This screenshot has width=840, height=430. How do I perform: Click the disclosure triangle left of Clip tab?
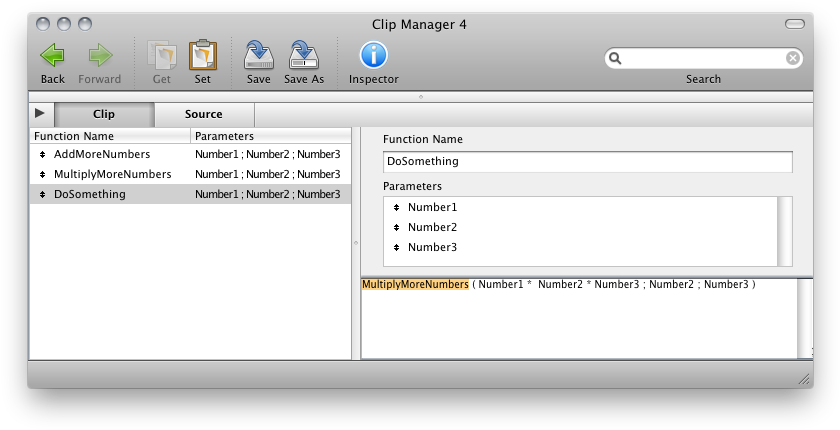(40, 114)
